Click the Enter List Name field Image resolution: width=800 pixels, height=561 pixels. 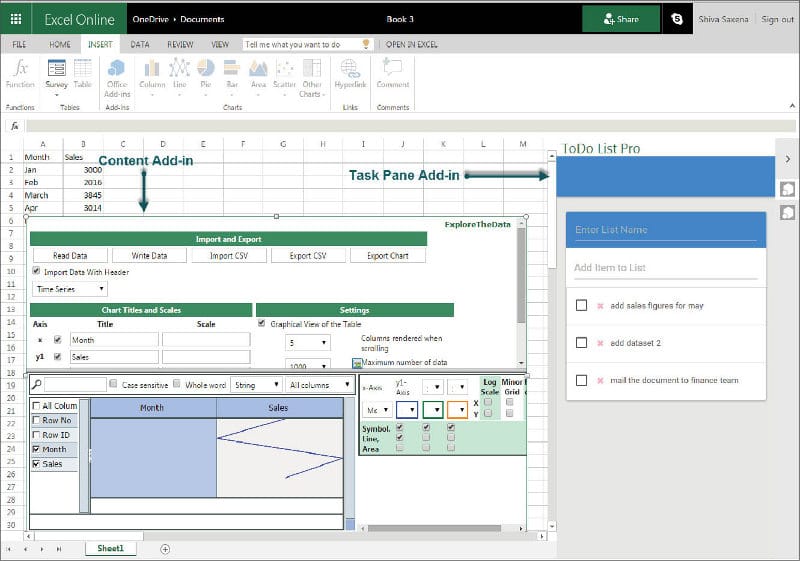pos(665,230)
